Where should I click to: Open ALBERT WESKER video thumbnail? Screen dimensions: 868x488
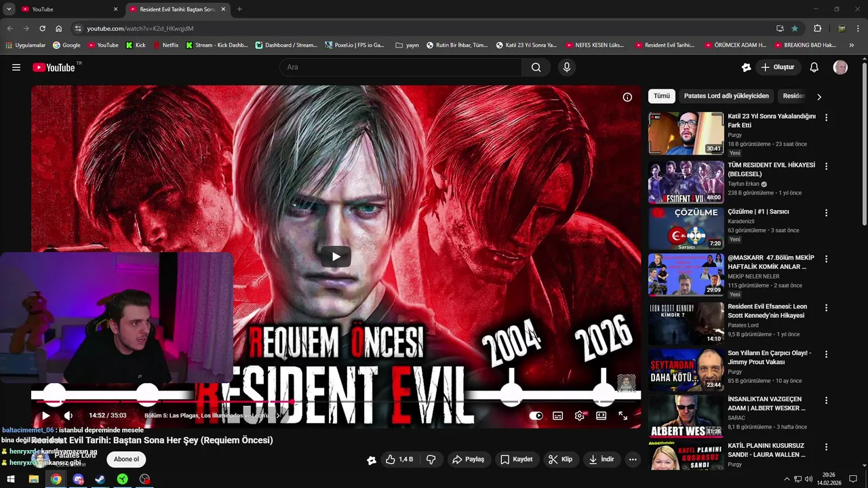coord(686,415)
